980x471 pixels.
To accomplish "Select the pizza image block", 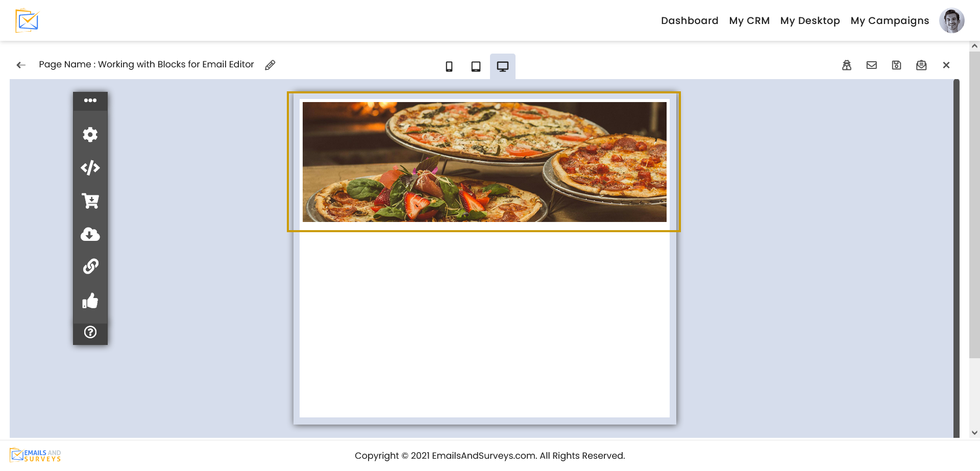I will (x=484, y=162).
